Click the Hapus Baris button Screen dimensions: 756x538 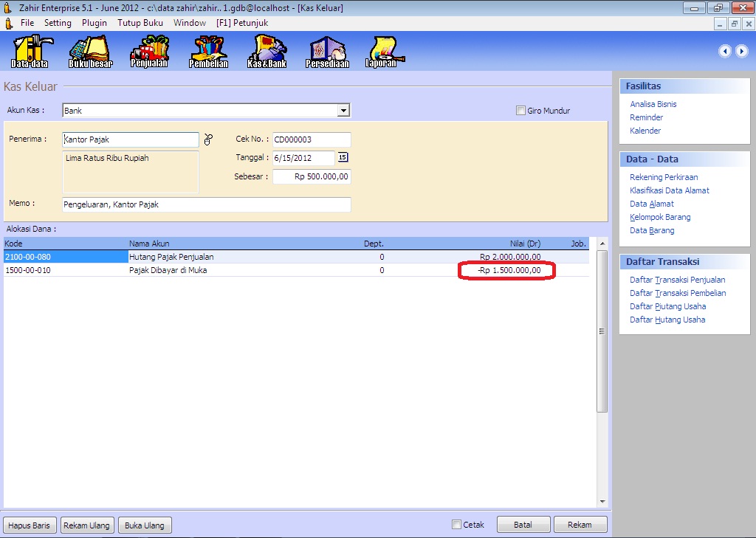coord(30,525)
